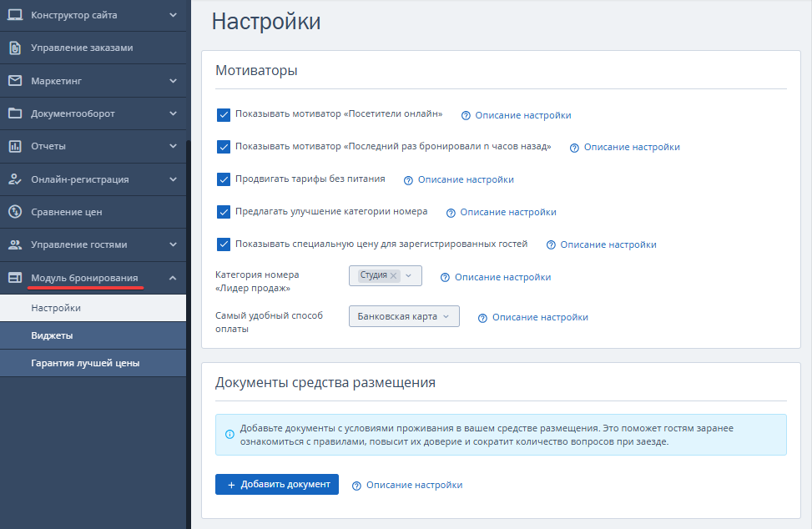The image size is (812, 529).
Task: Click the Сравнение цен currency icon
Action: point(15,212)
